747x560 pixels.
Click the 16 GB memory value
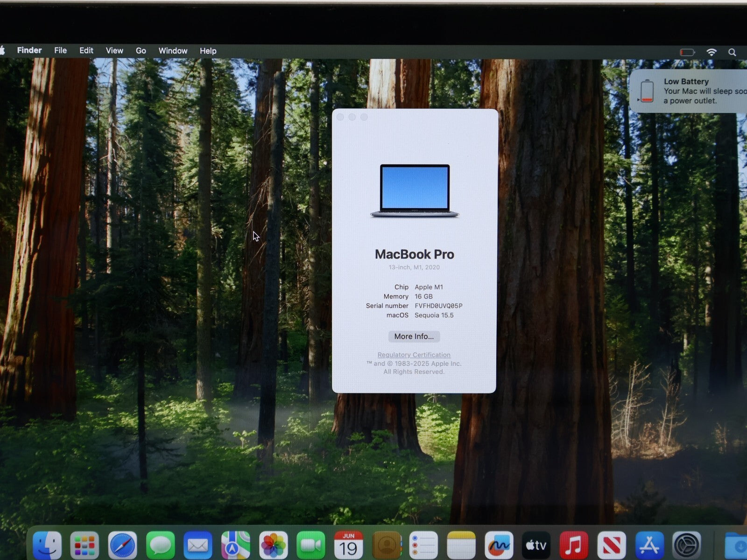point(423,296)
